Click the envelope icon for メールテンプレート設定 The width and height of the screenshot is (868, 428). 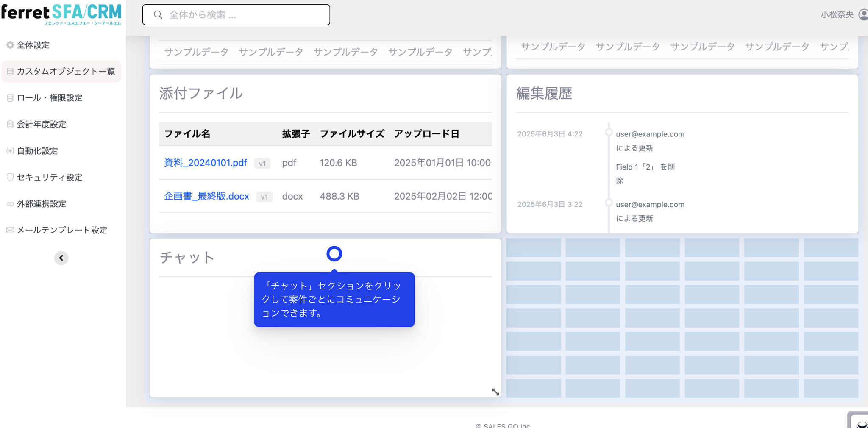(x=10, y=230)
